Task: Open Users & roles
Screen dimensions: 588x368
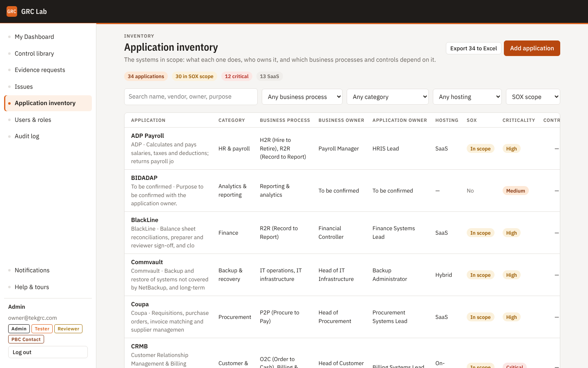Action: tap(48, 120)
